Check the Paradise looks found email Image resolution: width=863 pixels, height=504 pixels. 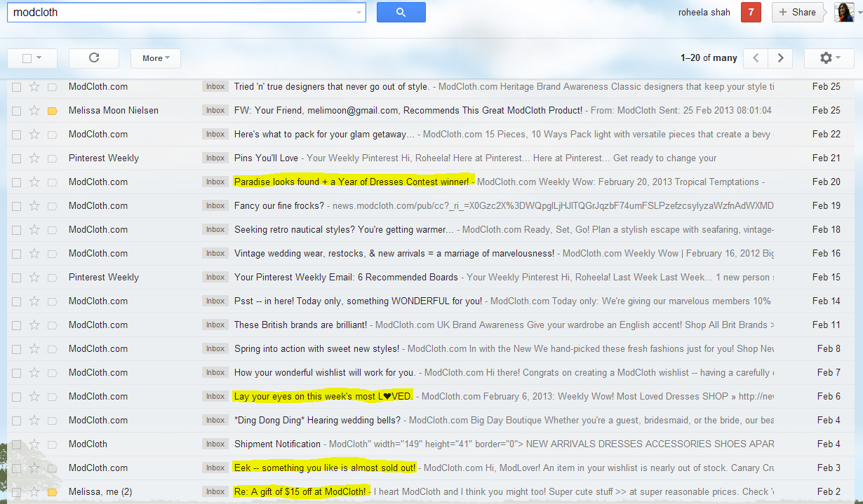coord(16,182)
